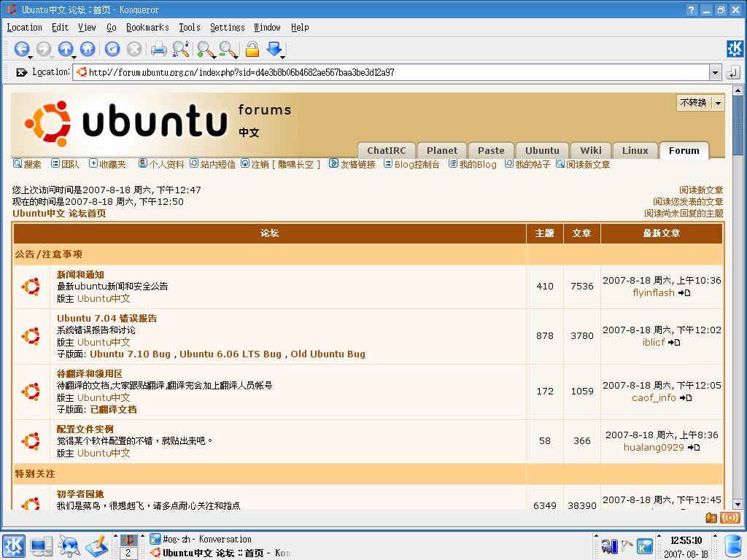Switch to virtual desktop 2 in the pager

[x=128, y=553]
